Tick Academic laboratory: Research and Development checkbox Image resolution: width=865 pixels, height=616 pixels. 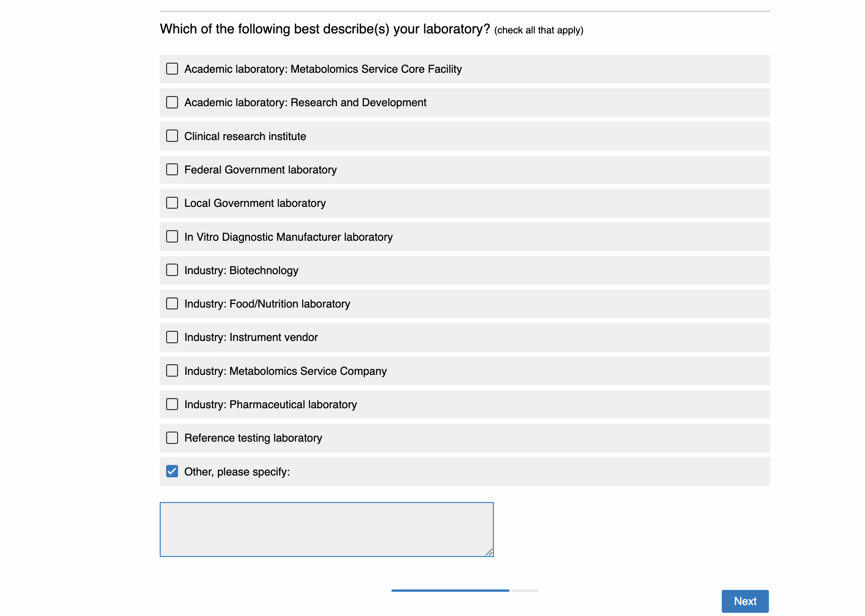172,102
